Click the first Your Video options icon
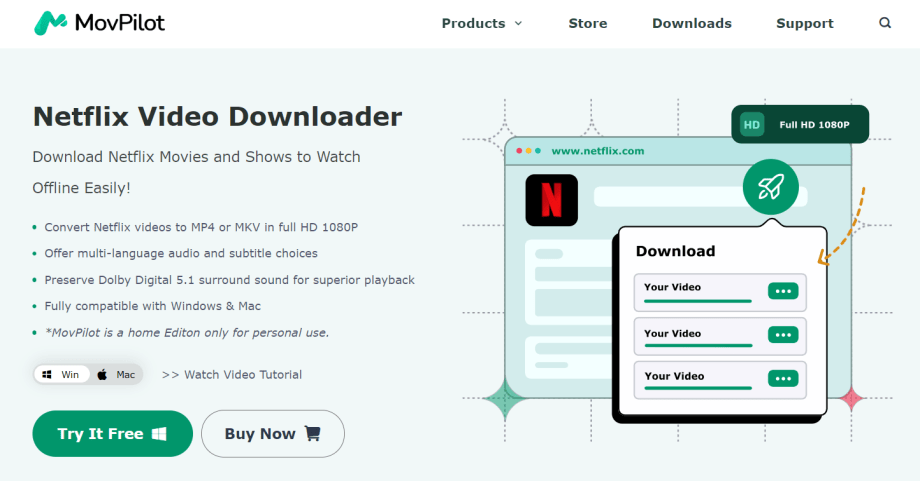The height and width of the screenshot is (481, 920). pyautogui.click(x=783, y=291)
